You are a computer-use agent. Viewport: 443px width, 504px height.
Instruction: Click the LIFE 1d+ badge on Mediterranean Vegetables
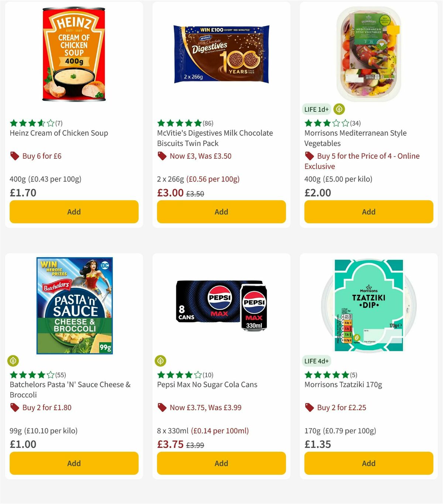(x=316, y=109)
